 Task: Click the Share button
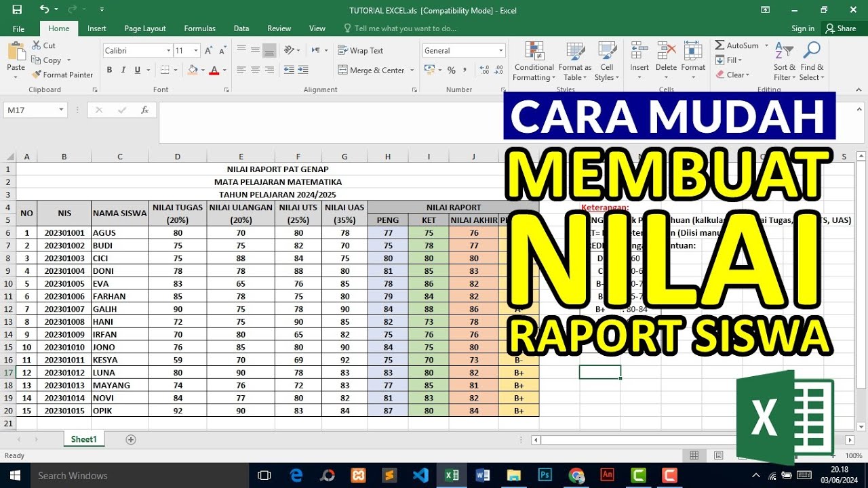[x=841, y=28]
